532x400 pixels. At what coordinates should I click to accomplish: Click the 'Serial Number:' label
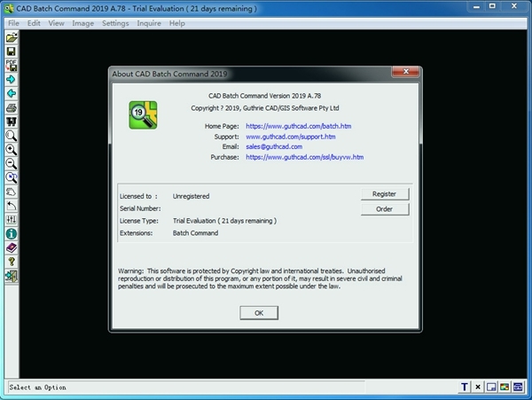pos(140,208)
